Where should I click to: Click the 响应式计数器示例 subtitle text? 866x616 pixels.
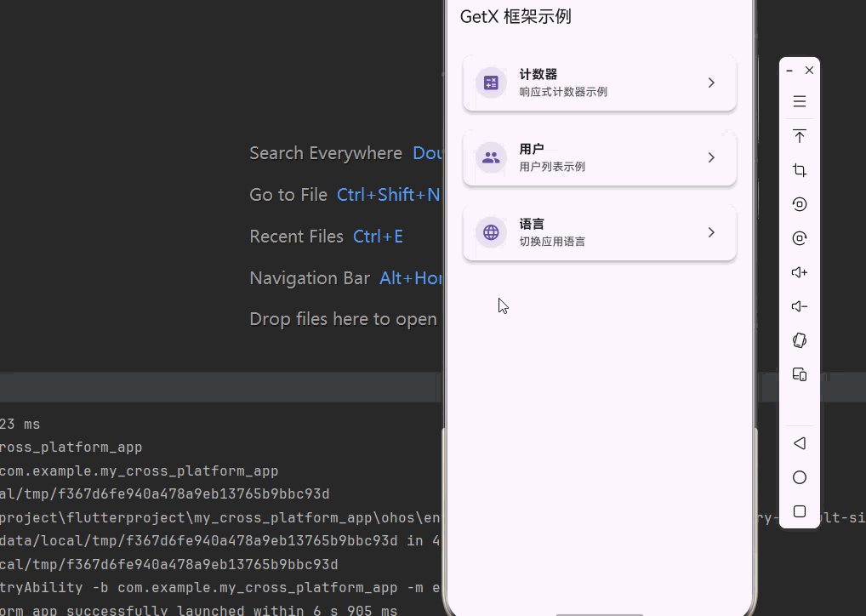[563, 92]
